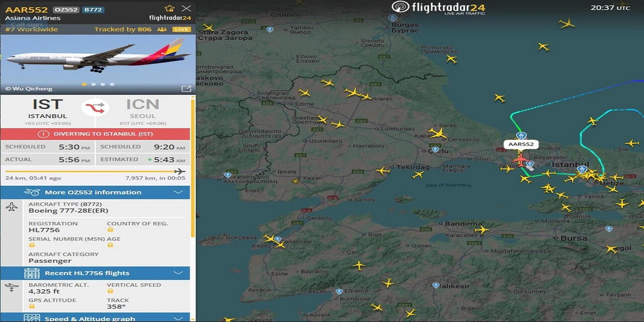Click the actual departure time 5:56 PM

click(75, 159)
